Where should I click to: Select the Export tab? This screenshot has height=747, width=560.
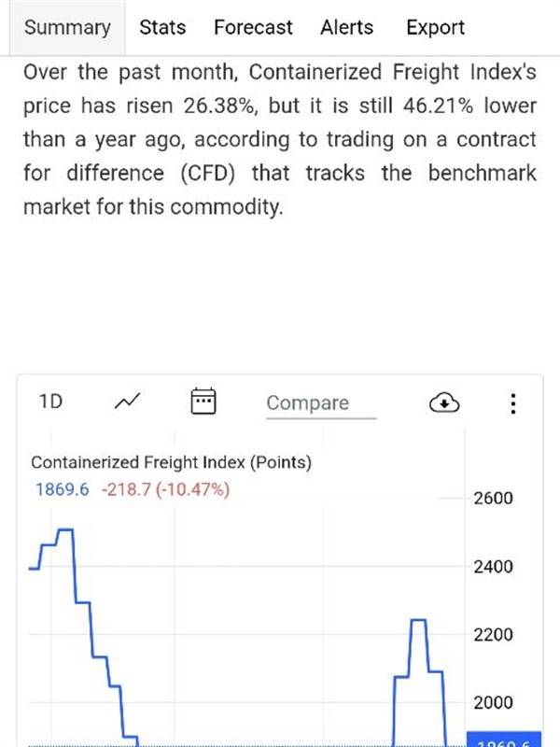[435, 27]
